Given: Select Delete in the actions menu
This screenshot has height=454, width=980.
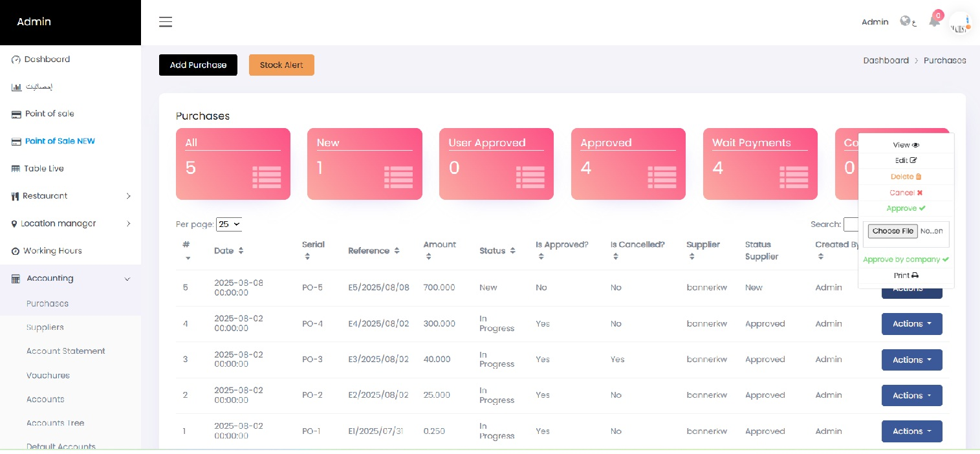Looking at the screenshot, I should pyautogui.click(x=906, y=177).
